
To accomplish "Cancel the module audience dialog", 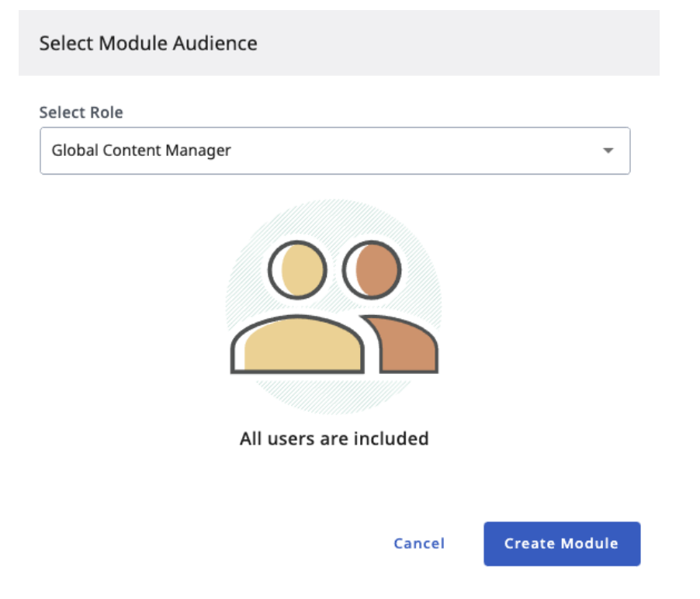I will (x=419, y=544).
